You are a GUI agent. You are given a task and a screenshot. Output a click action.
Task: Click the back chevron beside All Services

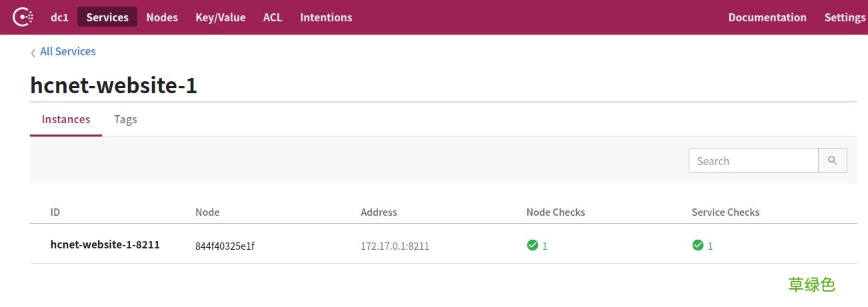point(33,53)
